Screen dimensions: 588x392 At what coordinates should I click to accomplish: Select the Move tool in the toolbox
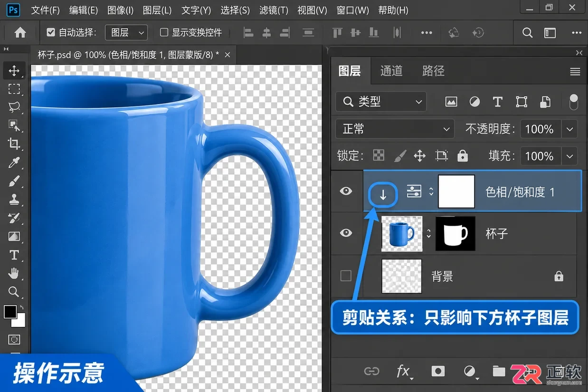(14, 71)
